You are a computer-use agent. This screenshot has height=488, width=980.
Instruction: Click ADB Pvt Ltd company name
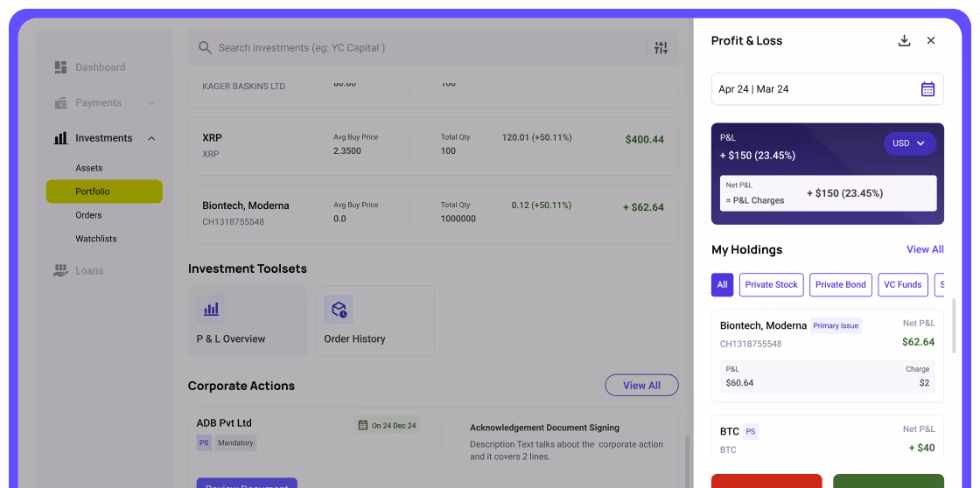point(224,423)
